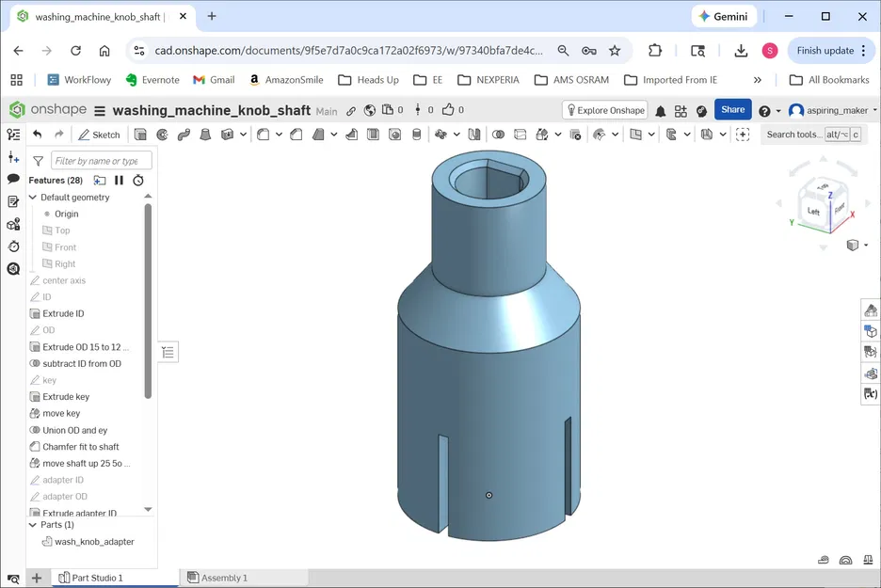
Task: Select the Chamfer tool
Action: [x=295, y=134]
